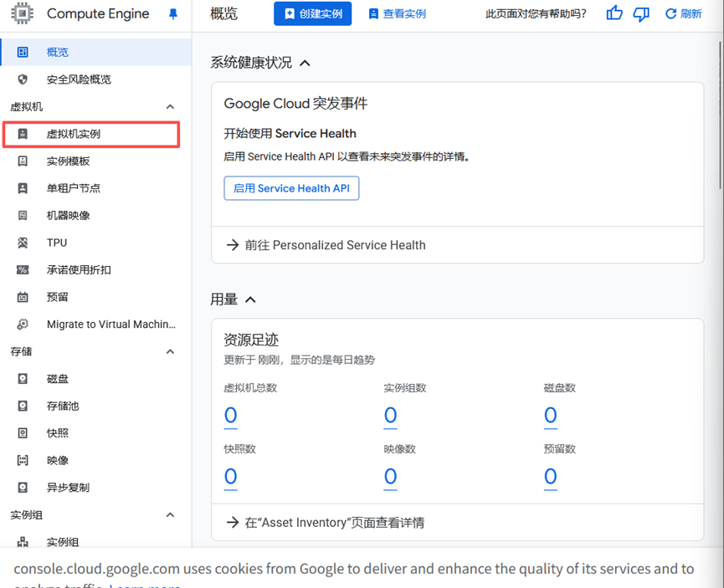This screenshot has width=724, height=588.
Task: Click the pin icon beside Compute Engine
Action: 173,13
